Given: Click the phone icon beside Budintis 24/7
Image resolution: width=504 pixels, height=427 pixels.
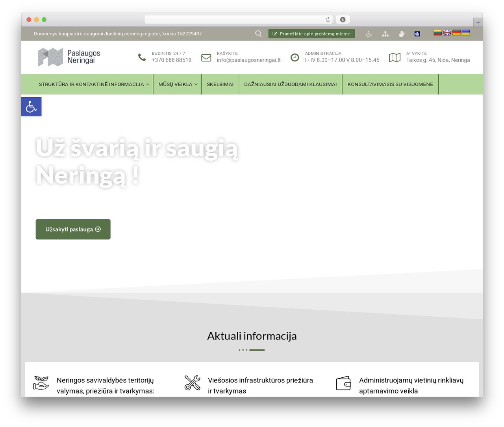Looking at the screenshot, I should tap(142, 57).
